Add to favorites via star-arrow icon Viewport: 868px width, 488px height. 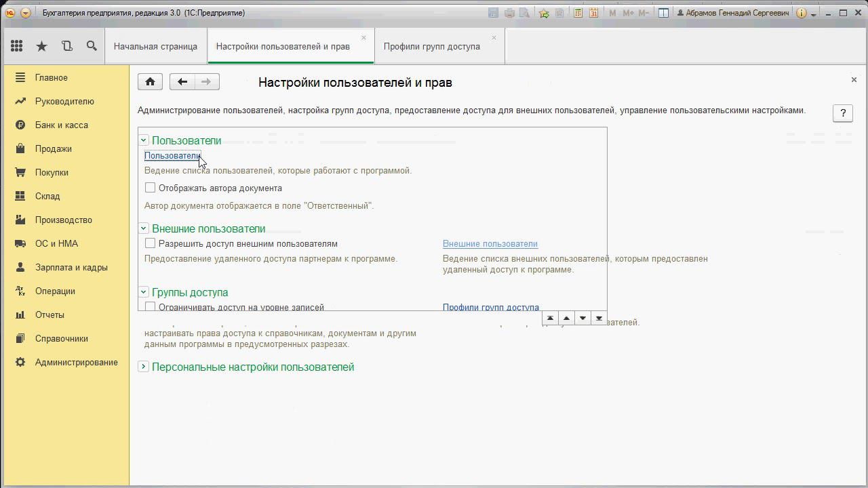[544, 13]
